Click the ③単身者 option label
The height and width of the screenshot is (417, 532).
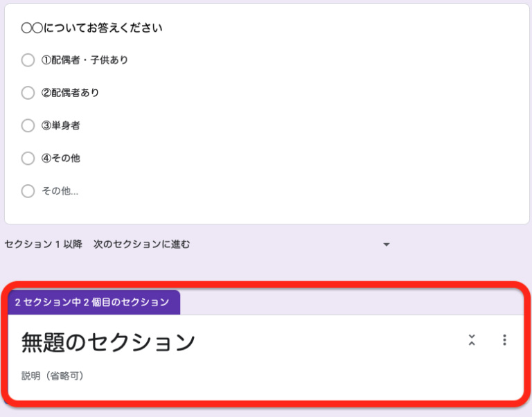(x=61, y=125)
